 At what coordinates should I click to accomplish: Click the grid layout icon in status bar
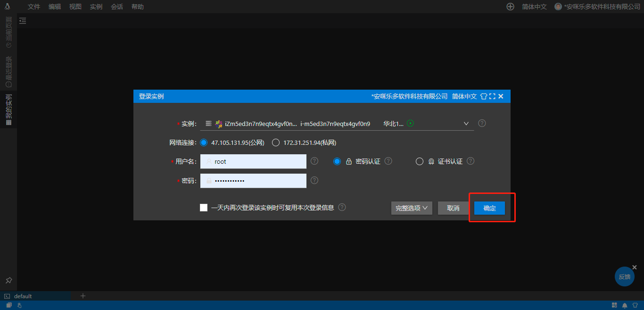(614, 305)
